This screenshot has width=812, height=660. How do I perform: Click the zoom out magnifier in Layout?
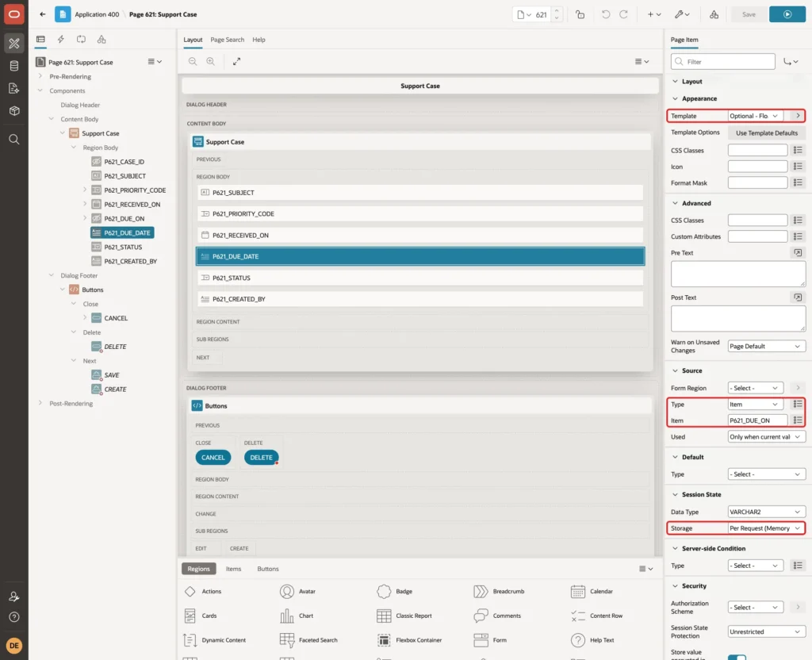click(193, 61)
